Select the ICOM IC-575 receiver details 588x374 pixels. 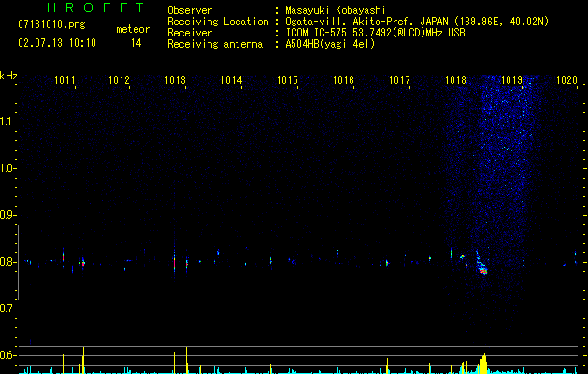coord(375,33)
